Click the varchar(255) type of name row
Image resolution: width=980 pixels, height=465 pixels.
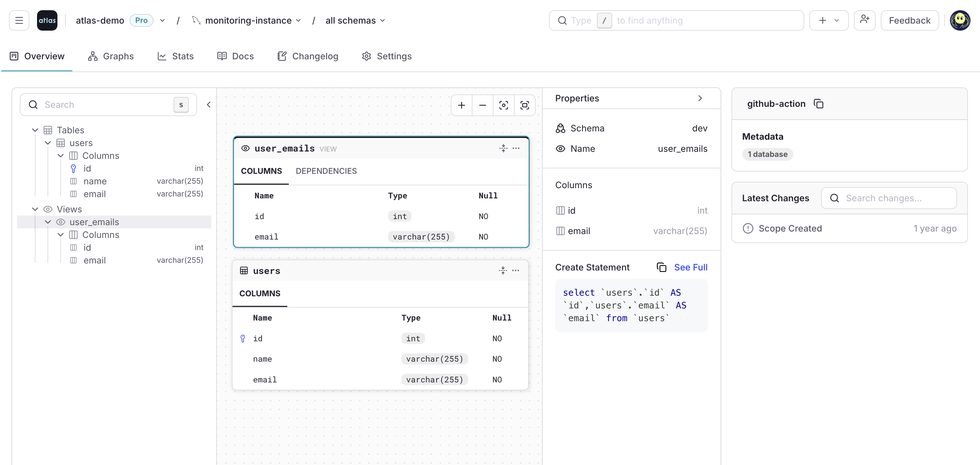(x=434, y=359)
